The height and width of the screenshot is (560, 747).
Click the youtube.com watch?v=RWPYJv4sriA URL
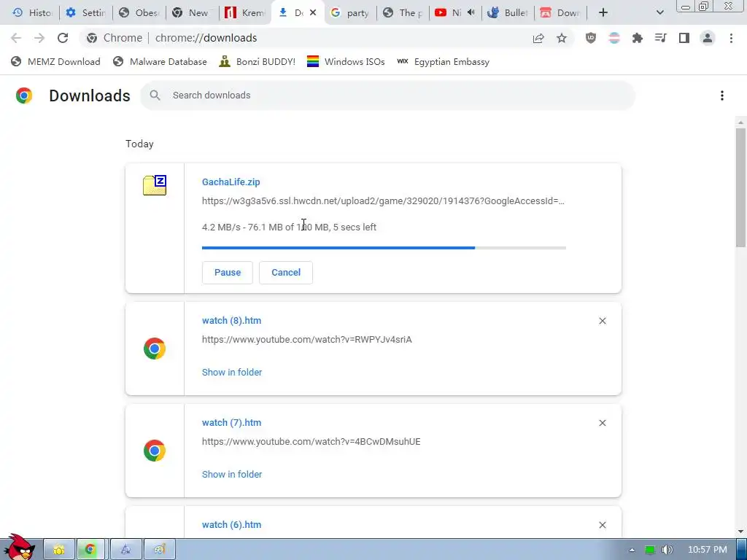[x=307, y=340]
